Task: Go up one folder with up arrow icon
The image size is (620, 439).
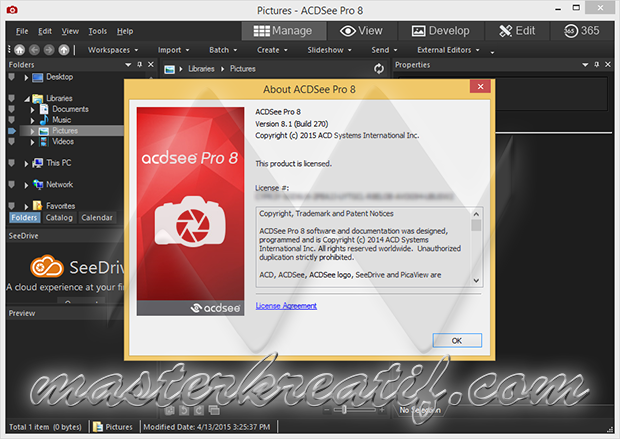Action: click(x=64, y=50)
